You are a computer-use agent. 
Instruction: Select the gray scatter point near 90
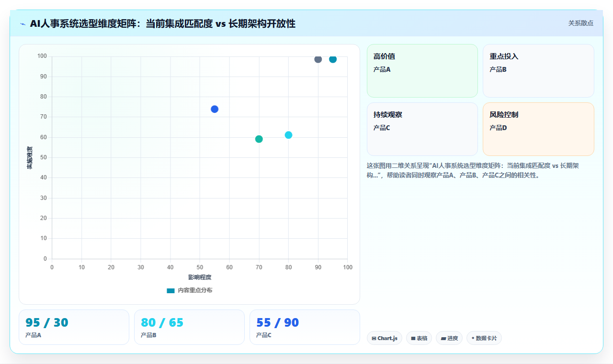(x=318, y=59)
